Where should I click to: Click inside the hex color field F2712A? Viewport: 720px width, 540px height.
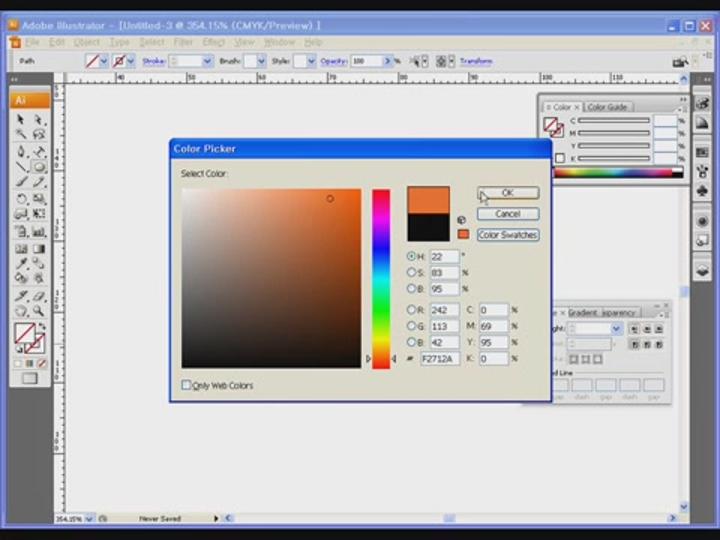(439, 359)
